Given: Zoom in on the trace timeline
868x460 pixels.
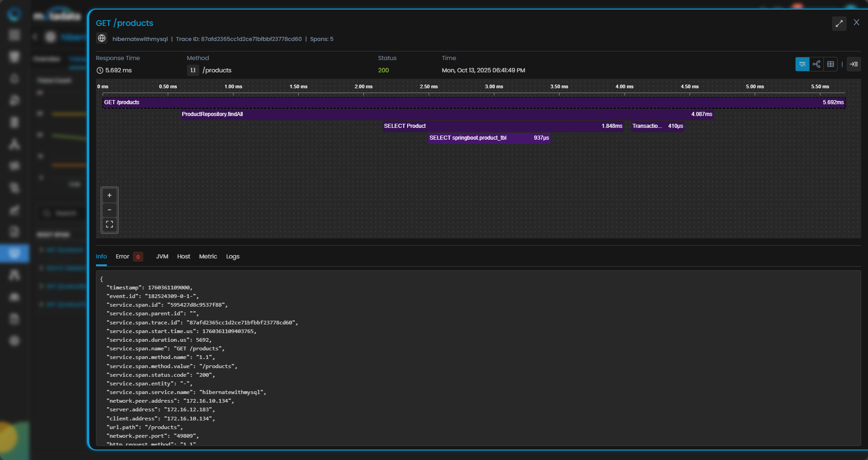Looking at the screenshot, I should pyautogui.click(x=110, y=196).
